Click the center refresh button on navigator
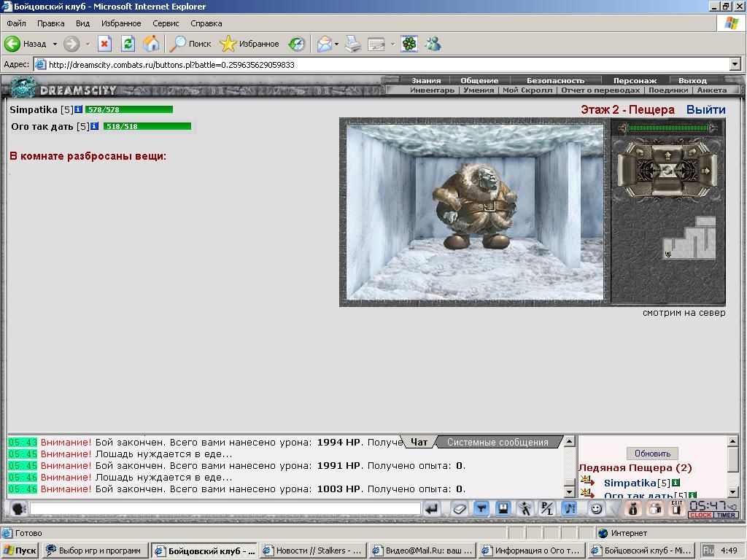This screenshot has height=560, width=747. click(667, 171)
